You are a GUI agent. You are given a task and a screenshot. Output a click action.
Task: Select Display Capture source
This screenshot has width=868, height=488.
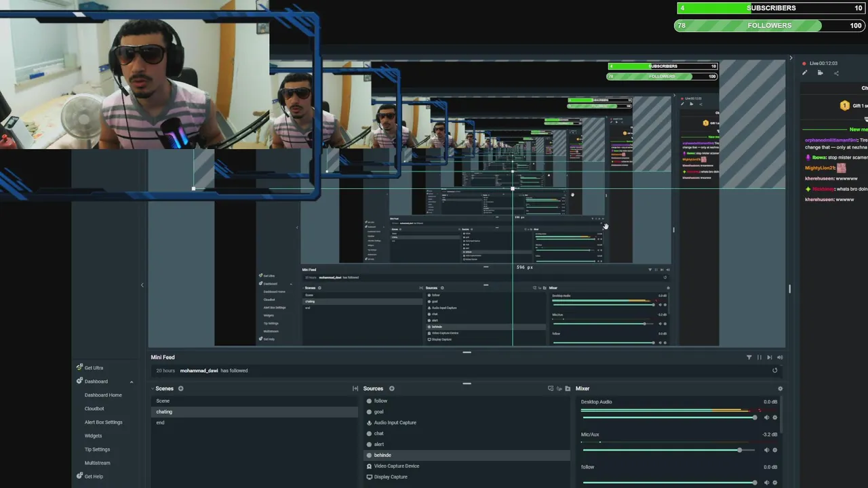click(x=467, y=477)
